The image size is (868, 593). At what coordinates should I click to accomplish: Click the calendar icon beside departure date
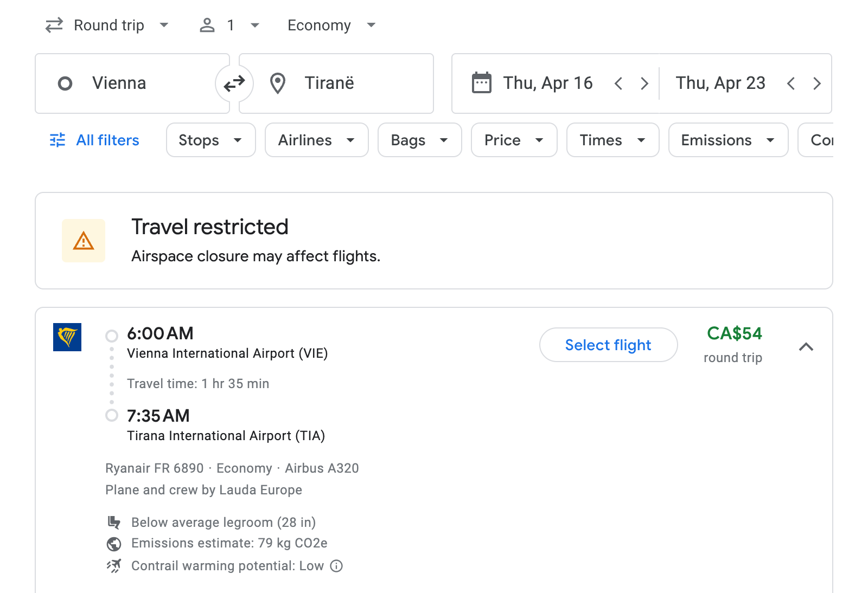click(x=482, y=82)
